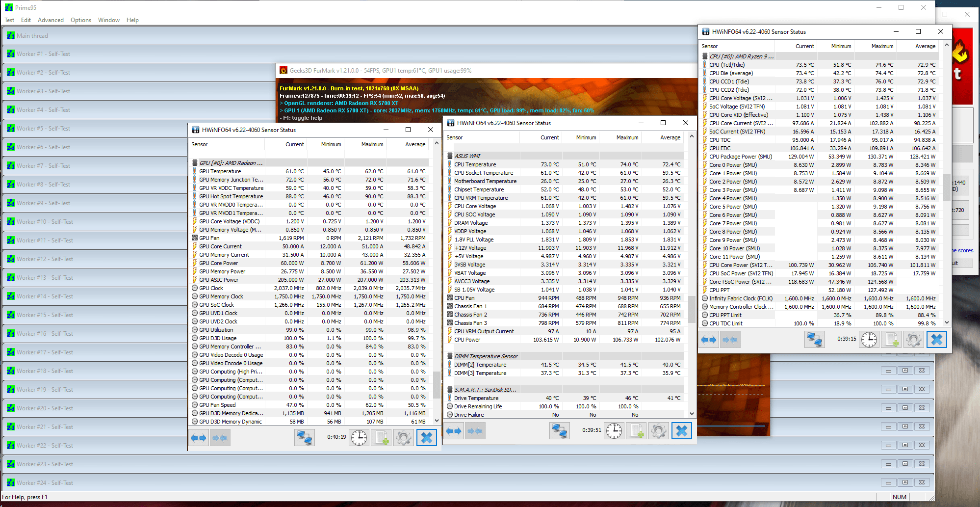Click scroll-down arrow in GPU HWiNFO window
980x507 pixels.
[436, 421]
